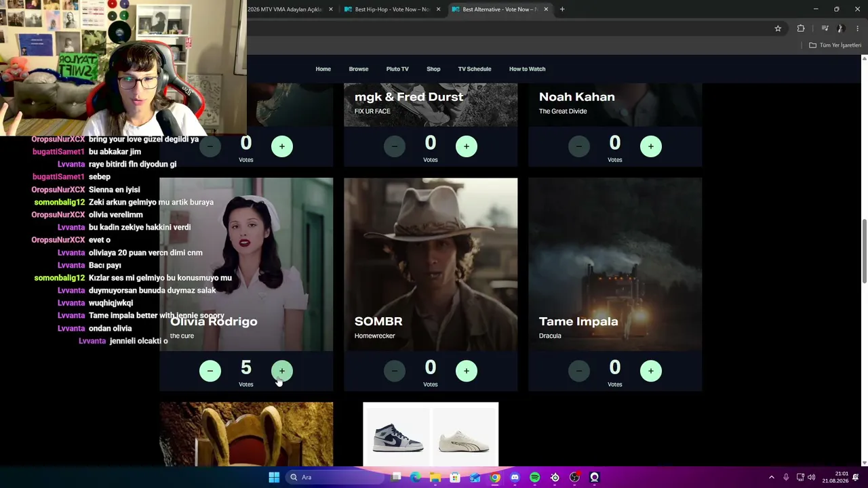Go to Pluto TV in the nav bar
Screen dimensions: 868x488
pos(397,69)
